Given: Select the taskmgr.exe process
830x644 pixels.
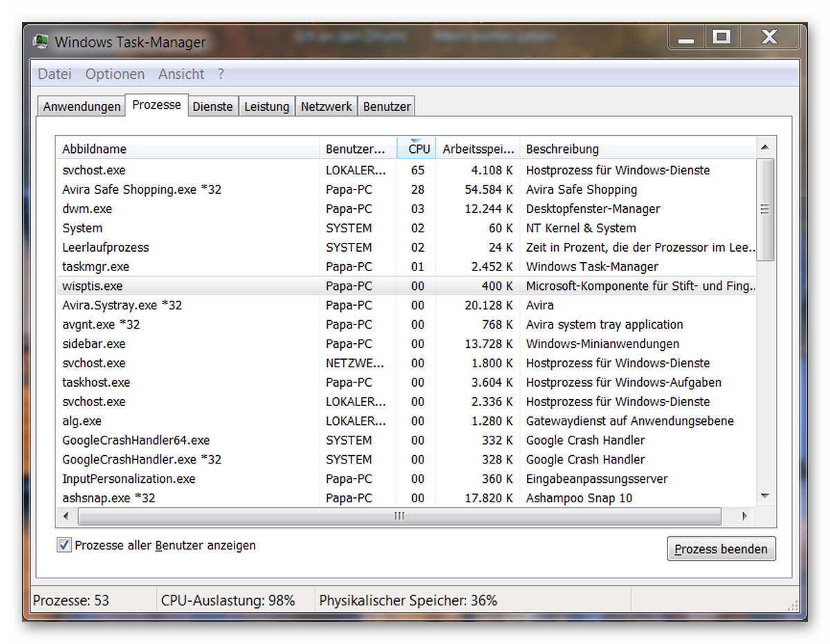Looking at the screenshot, I should click(407, 267).
